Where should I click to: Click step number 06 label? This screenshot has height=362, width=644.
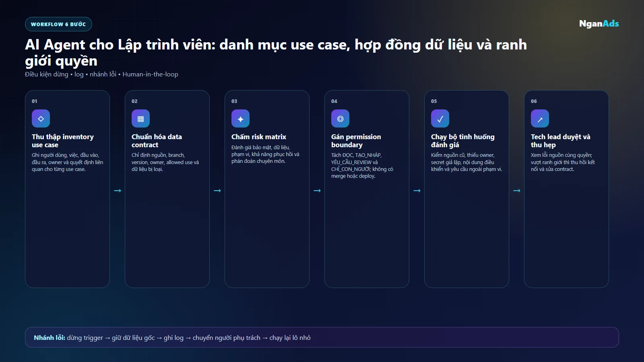pyautogui.click(x=534, y=101)
